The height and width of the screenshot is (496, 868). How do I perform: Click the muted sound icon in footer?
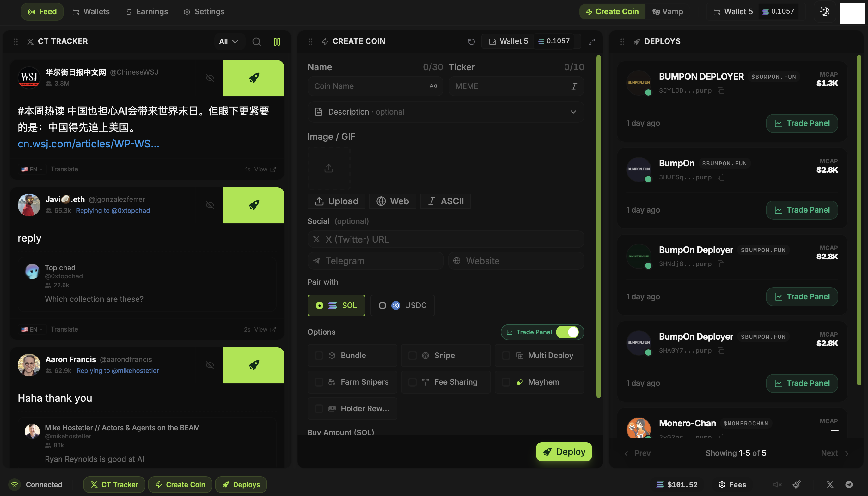[x=777, y=484]
